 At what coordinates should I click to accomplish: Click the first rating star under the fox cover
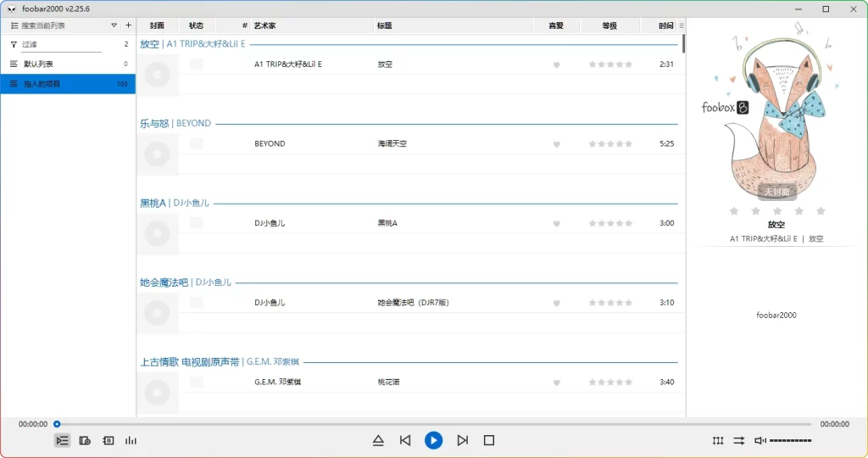point(734,210)
